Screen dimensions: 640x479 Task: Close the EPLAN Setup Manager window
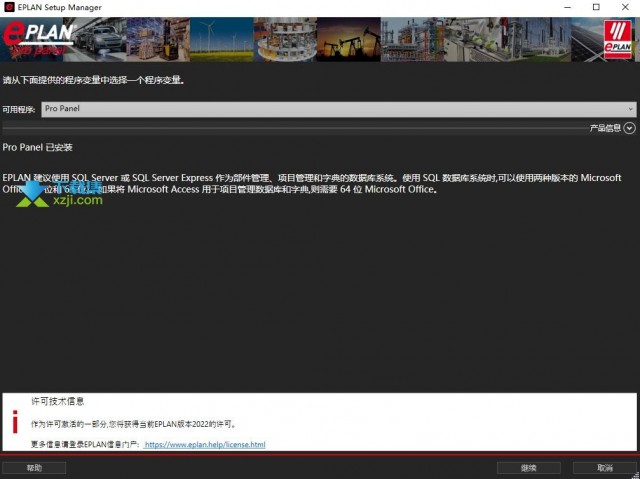[625, 7]
